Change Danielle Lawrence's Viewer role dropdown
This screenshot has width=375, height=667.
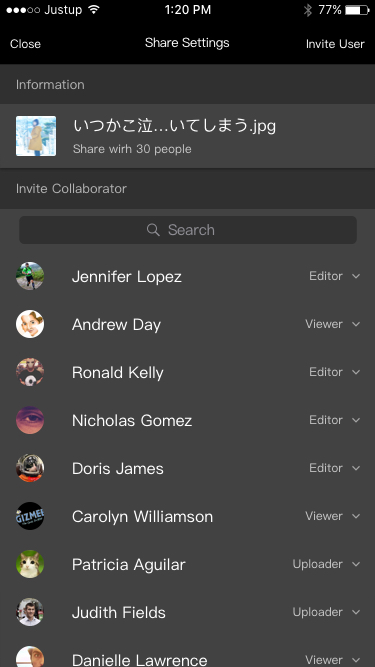(x=333, y=660)
